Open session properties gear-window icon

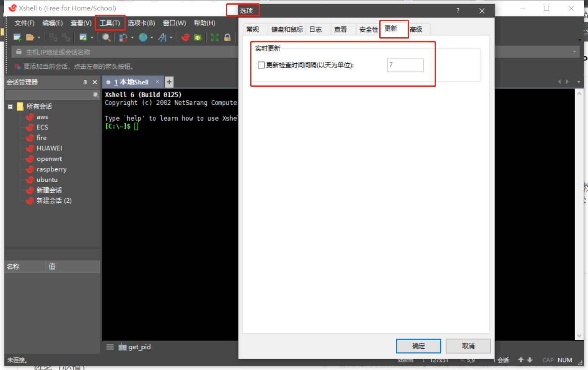83,37
